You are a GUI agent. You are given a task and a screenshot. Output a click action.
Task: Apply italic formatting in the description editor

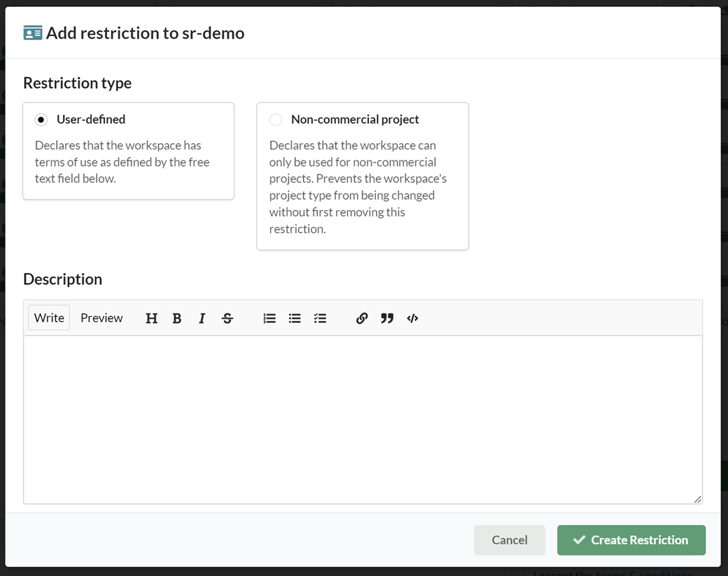(x=202, y=318)
